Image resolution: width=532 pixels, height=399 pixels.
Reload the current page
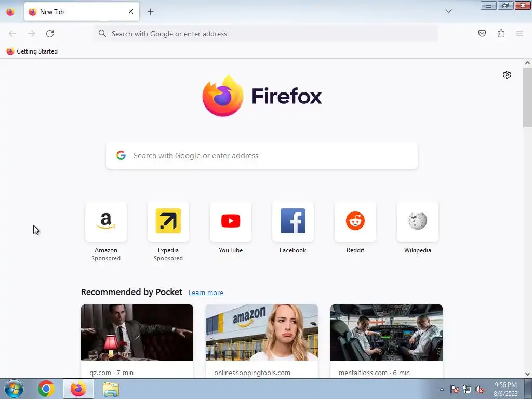pos(50,34)
